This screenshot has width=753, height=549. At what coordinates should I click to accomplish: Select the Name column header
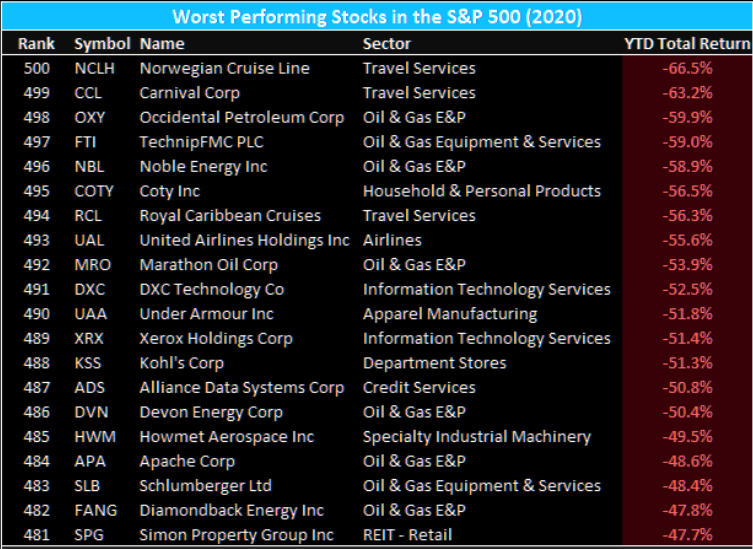162,44
